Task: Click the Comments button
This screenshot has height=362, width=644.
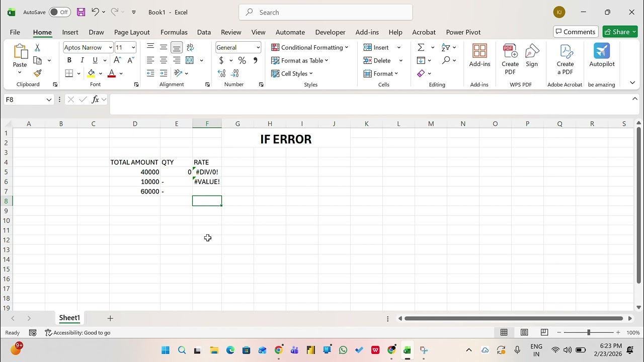Action: click(576, 32)
